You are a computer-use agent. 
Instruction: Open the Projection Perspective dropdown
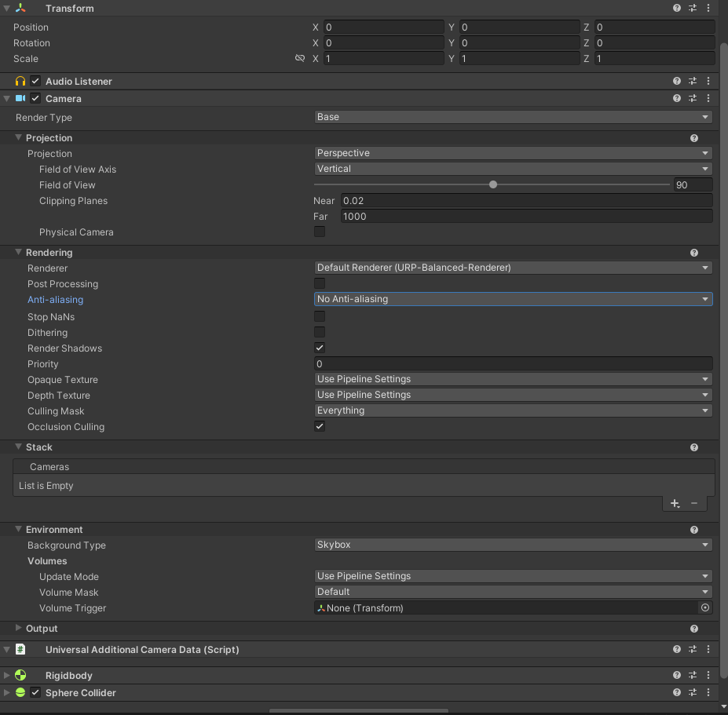click(x=513, y=153)
